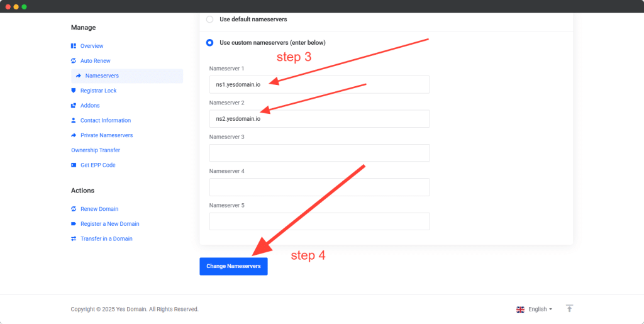Click the Renew Domain refresh icon
644x324 pixels.
tap(74, 209)
